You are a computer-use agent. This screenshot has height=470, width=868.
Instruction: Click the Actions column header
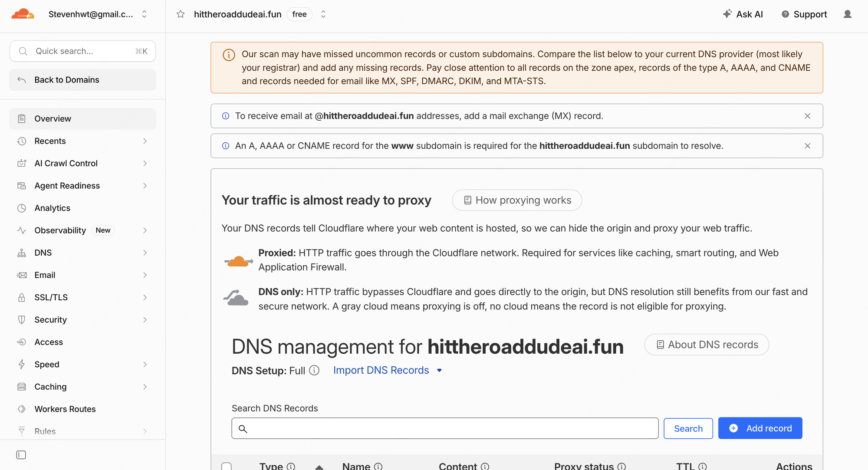pyautogui.click(x=794, y=466)
